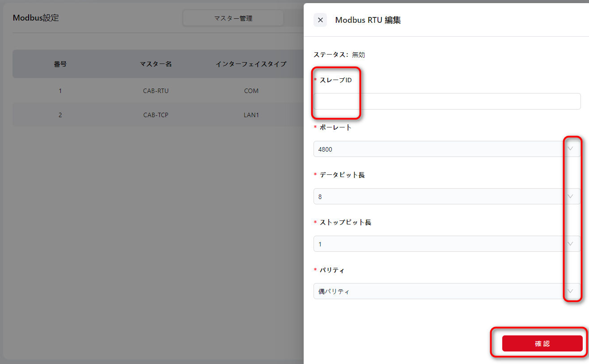Image resolution: width=589 pixels, height=364 pixels.
Task: Click the chevron arrow in ストップビット長 field
Action: coord(570,244)
